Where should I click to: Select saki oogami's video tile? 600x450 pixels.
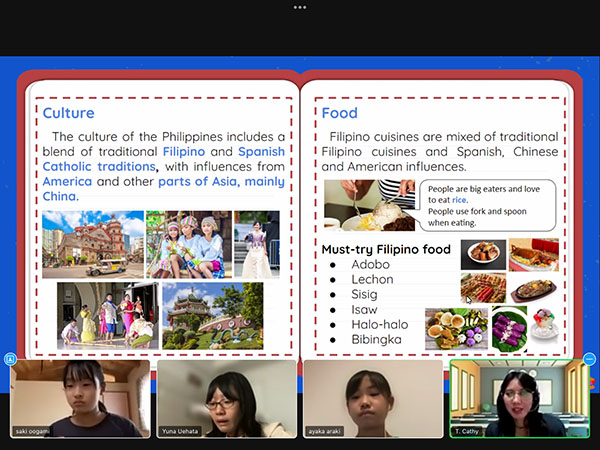pyautogui.click(x=80, y=398)
